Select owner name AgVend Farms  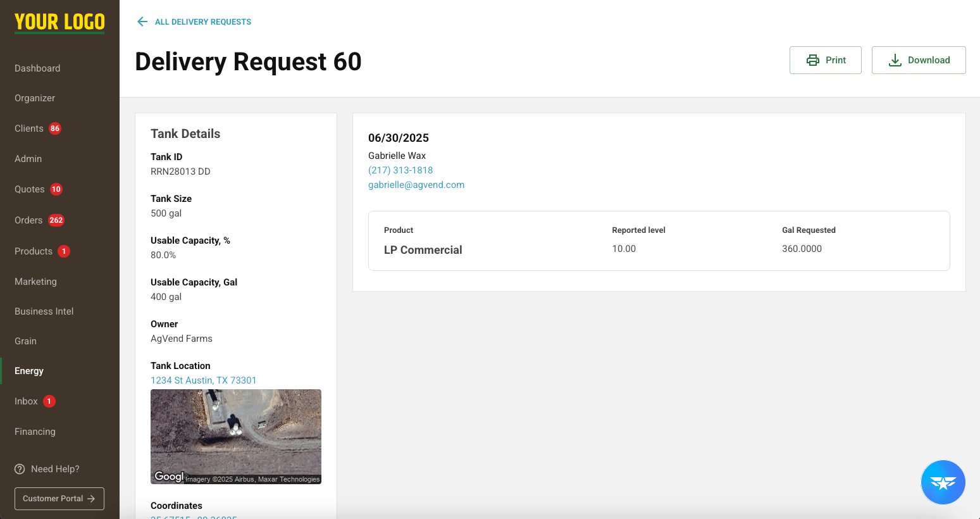click(x=182, y=339)
